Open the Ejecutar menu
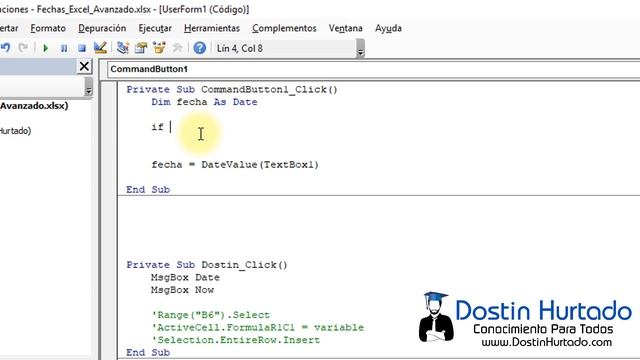Image resolution: width=640 pixels, height=360 pixels. (x=155, y=28)
